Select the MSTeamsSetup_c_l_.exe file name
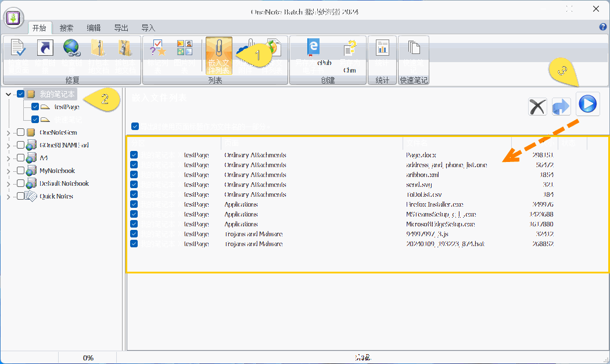Viewport: 610px width, 364px height. [441, 214]
